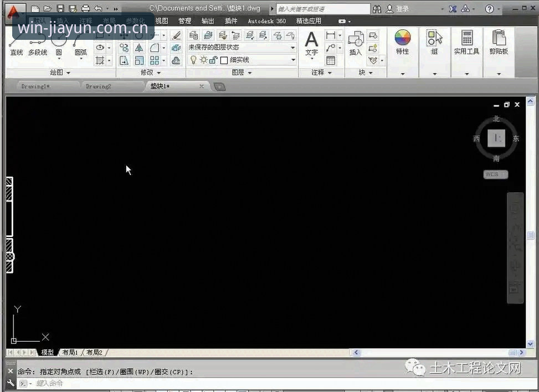Open the View (视图) ribbon tab
Viewport: 539px width, 392px height.
tap(162, 21)
